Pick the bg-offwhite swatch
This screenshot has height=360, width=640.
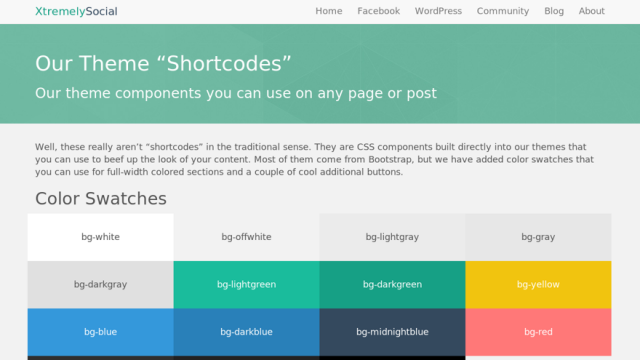(246, 237)
